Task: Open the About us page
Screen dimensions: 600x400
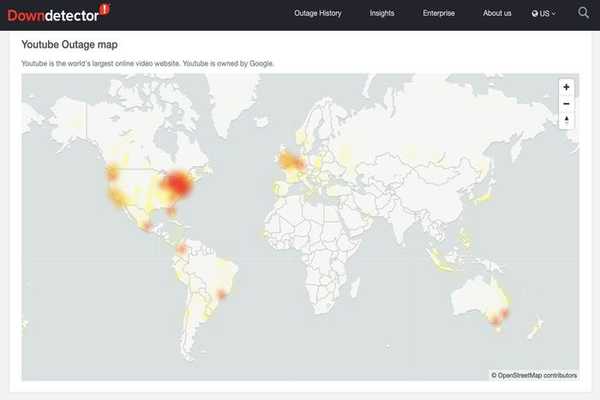Action: [x=497, y=13]
